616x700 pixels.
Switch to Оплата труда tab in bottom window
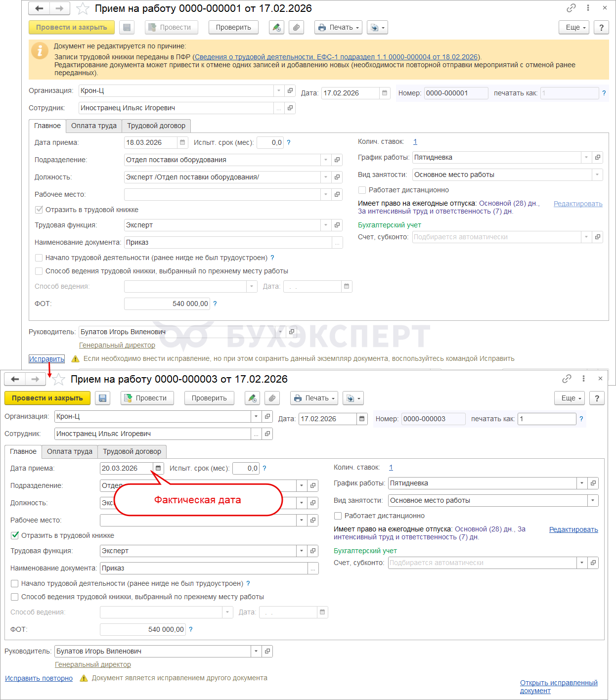point(70,451)
